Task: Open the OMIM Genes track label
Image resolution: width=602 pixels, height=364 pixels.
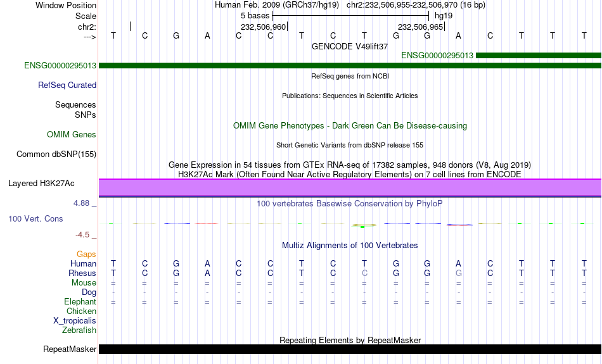Action: [x=72, y=135]
